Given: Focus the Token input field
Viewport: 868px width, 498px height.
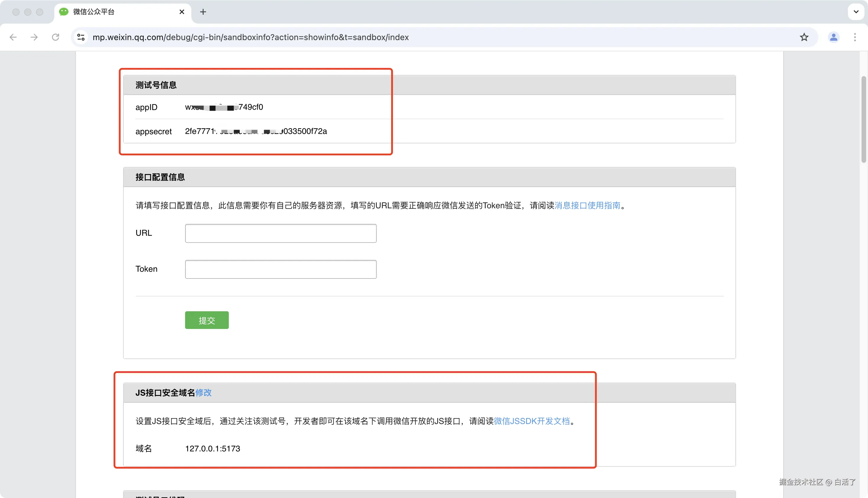Looking at the screenshot, I should point(281,269).
